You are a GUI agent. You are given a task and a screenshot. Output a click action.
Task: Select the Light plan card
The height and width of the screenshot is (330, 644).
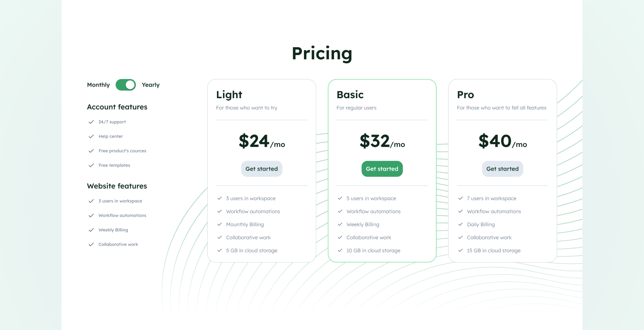262,170
